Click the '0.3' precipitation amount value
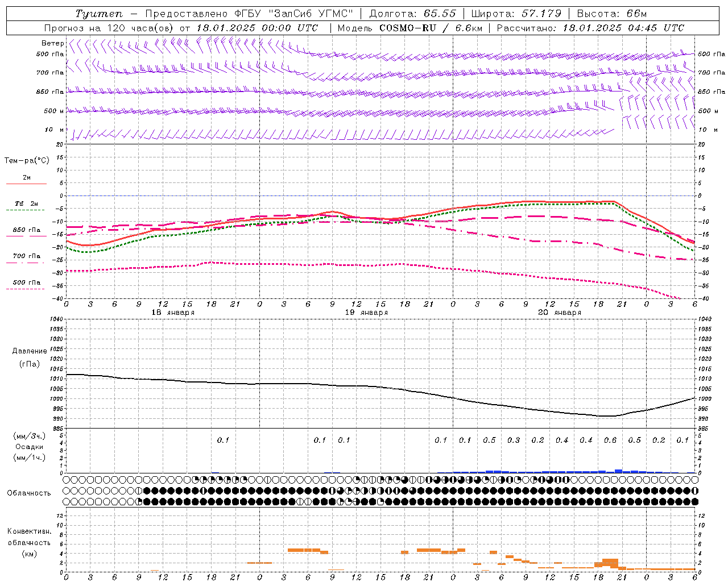 (x=514, y=440)
